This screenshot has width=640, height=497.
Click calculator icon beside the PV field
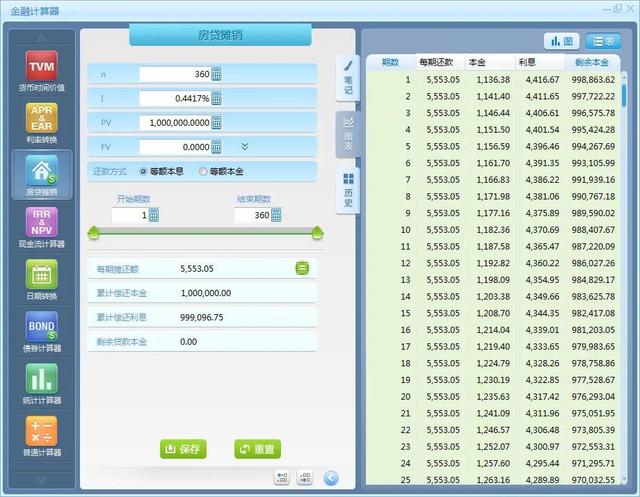pos(216,122)
